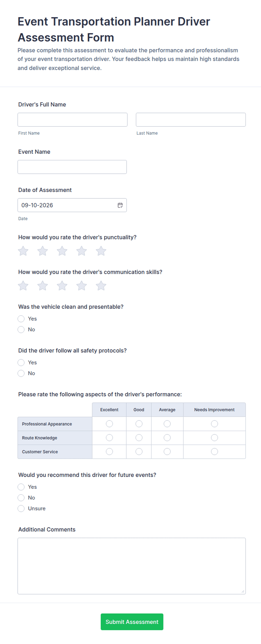
Task: Mark Customer Service as Needs Improvement
Action: click(x=214, y=451)
